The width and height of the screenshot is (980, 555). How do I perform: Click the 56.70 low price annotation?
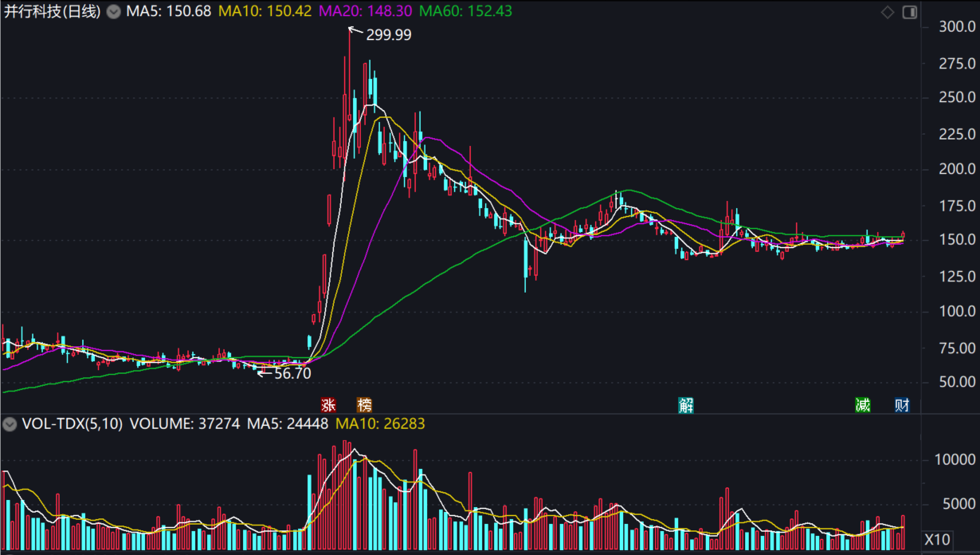[x=292, y=373]
